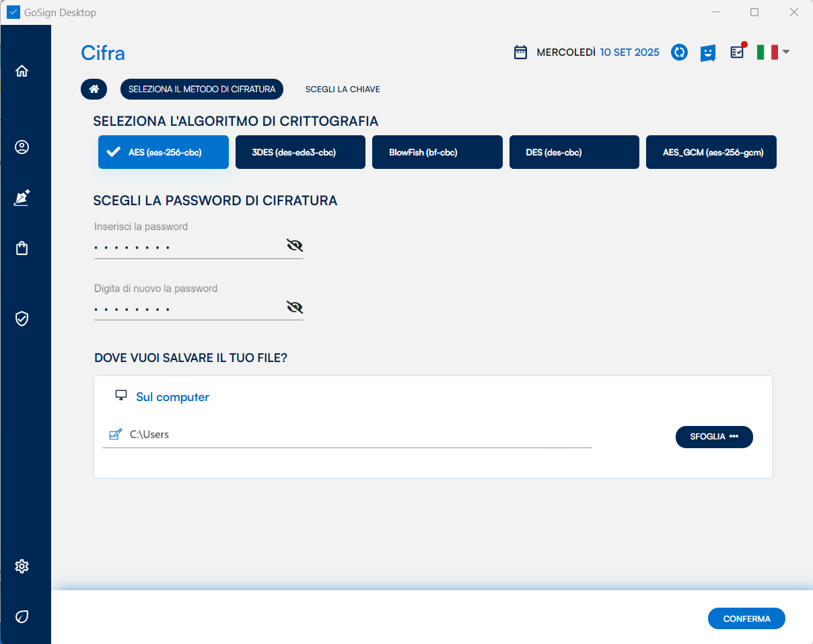813x644 pixels.
Task: Select the AES_GCM (aes-256-gcm) algorithm
Action: pyautogui.click(x=711, y=152)
